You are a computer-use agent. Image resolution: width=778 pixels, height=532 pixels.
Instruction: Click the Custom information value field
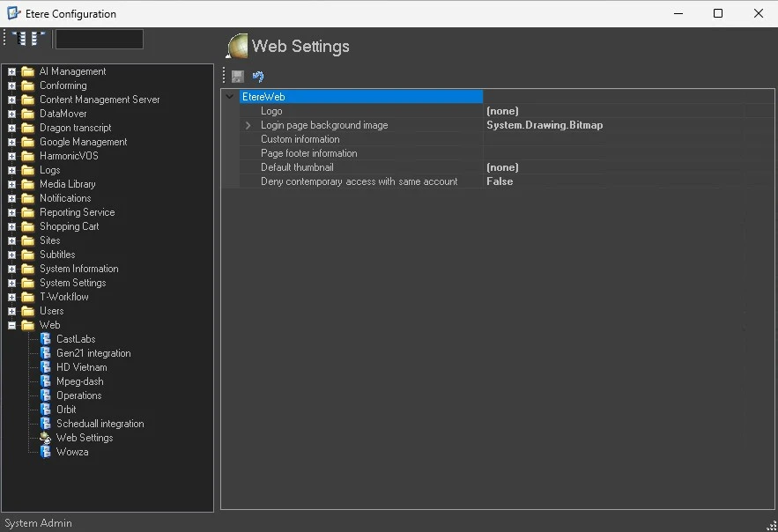[617, 139]
